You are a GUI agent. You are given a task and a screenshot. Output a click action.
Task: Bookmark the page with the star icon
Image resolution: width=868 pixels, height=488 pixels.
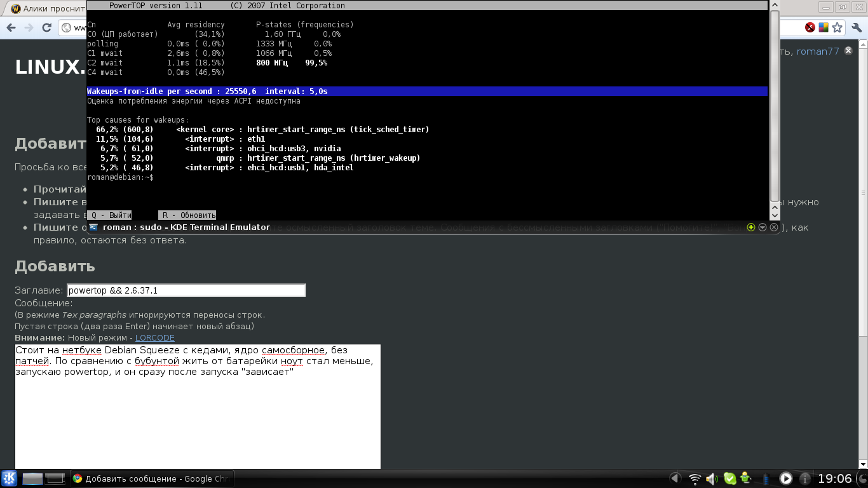837,28
